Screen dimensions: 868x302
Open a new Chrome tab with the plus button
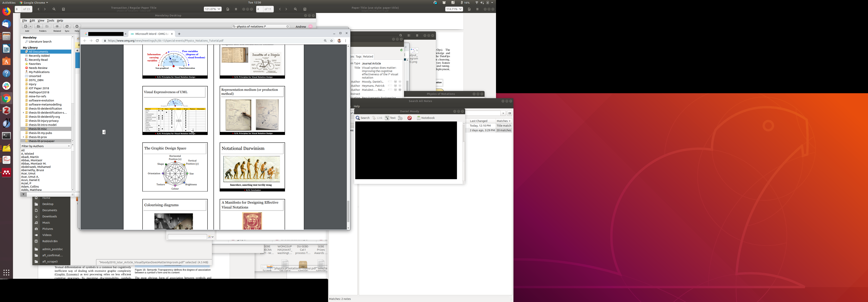(179, 34)
